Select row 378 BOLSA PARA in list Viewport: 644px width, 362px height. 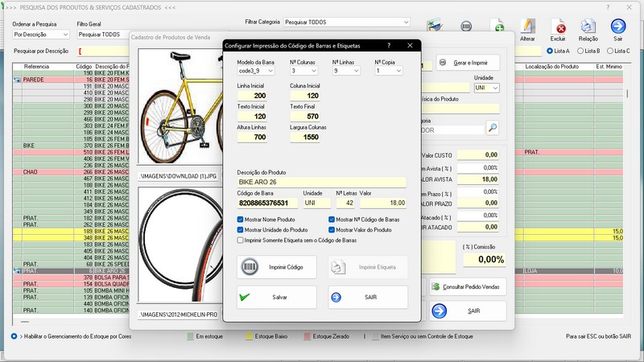click(71, 278)
